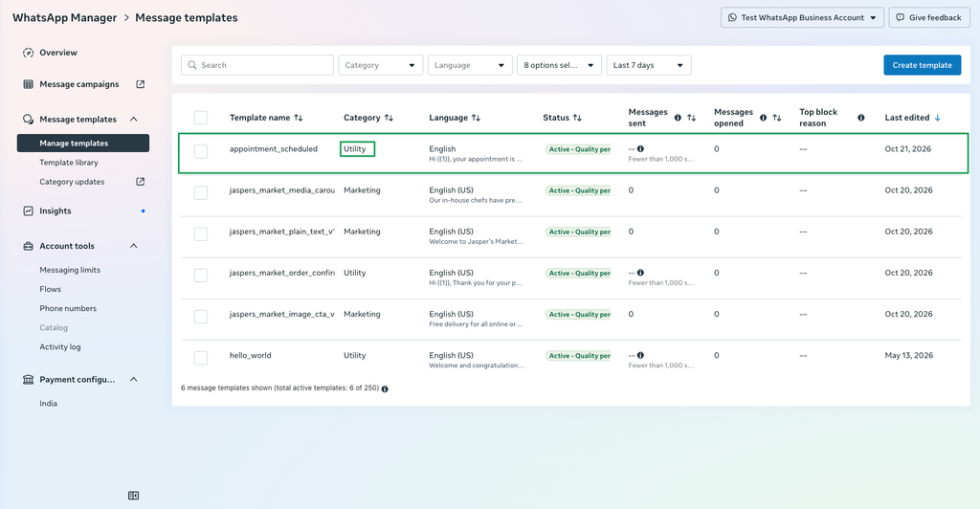Collapse sidebar using bottom panel icon

(x=134, y=496)
